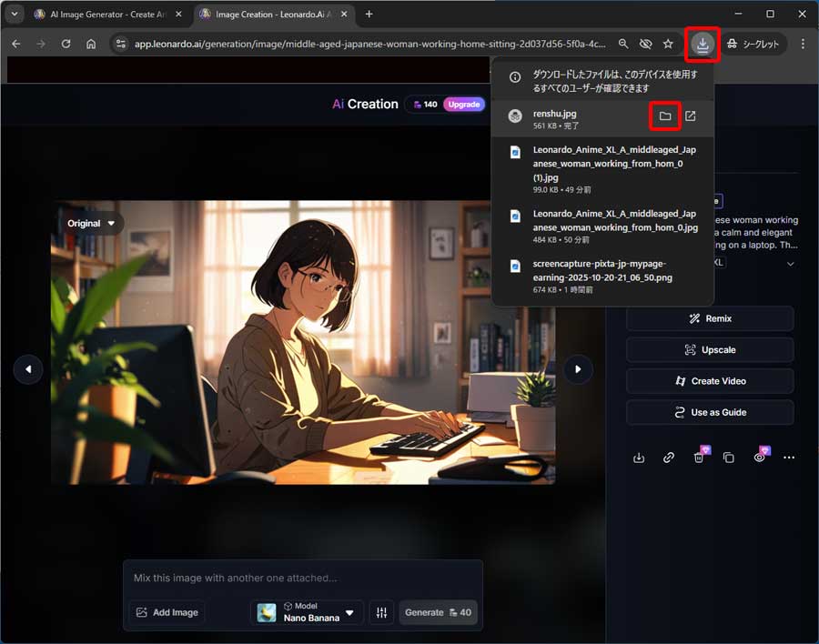The height and width of the screenshot is (644, 819).
Task: Expand the Original image version dropdown
Action: pyautogui.click(x=92, y=223)
